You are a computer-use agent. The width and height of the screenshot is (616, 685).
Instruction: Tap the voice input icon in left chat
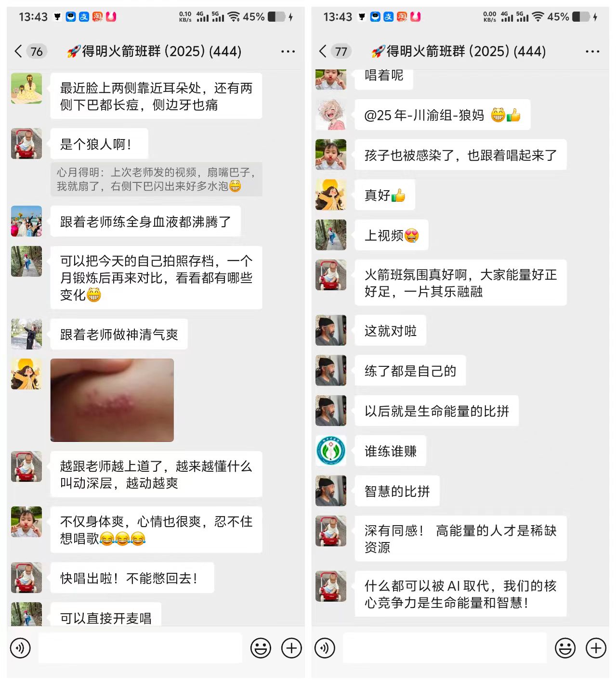point(20,648)
